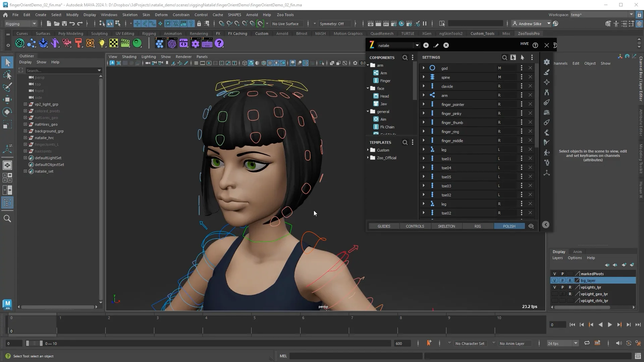The image size is (644, 362).
Task: Select the Move tool in left toolbox
Action: (x=7, y=99)
